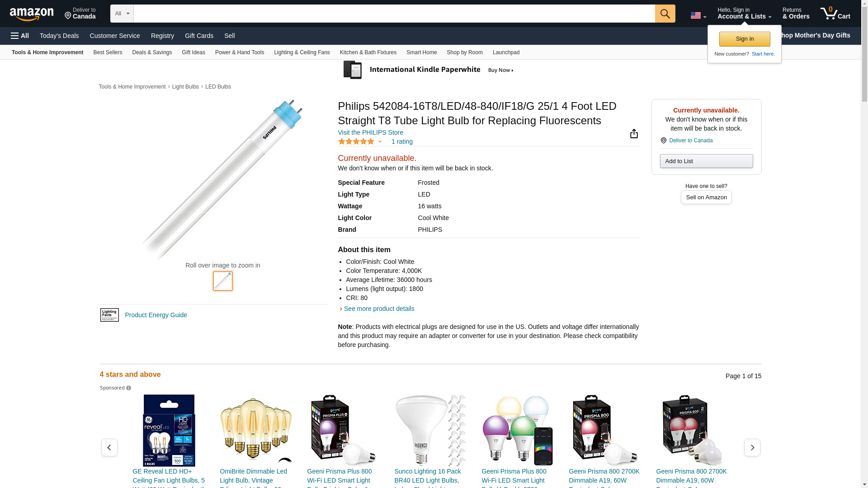Expand the US flag language selector
This screenshot has height=488, width=868.
coord(698,15)
